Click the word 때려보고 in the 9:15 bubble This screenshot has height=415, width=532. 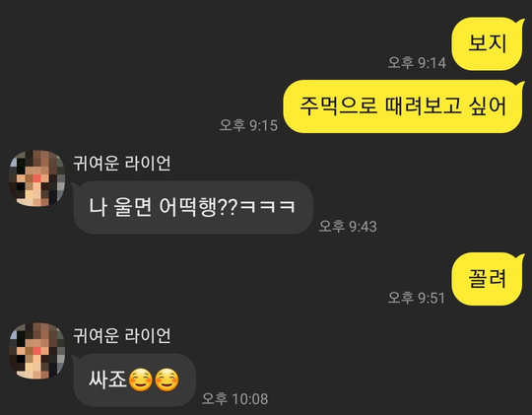click(x=424, y=105)
